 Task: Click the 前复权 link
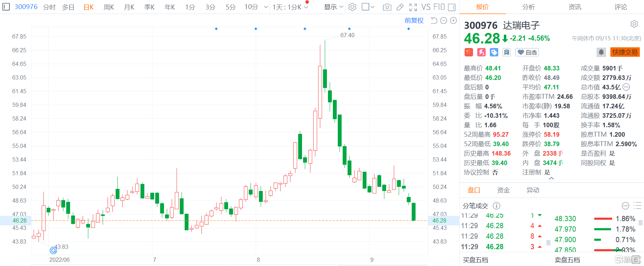pyautogui.click(x=414, y=21)
